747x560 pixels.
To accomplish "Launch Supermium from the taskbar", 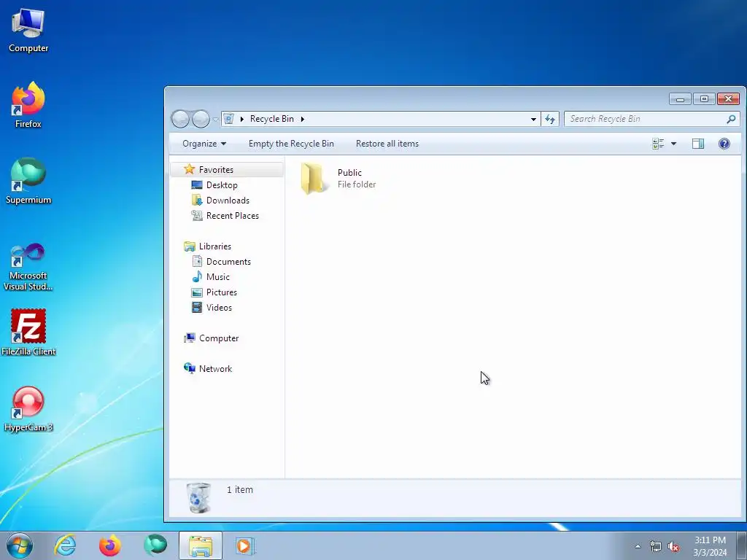I will pos(155,545).
